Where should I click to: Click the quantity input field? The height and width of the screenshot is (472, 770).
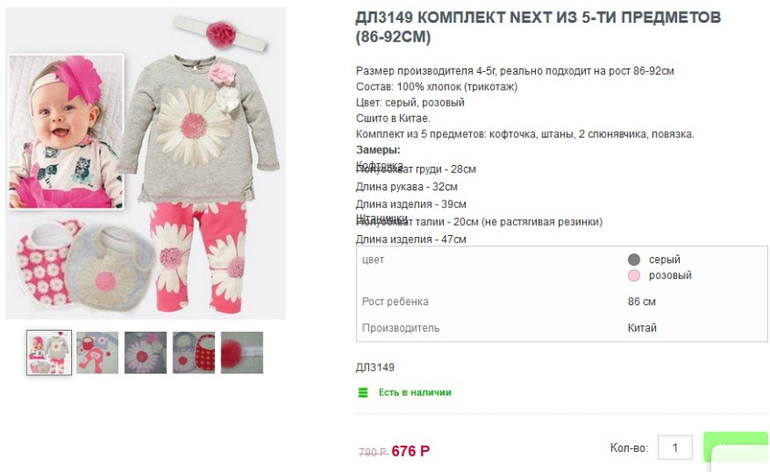tap(676, 448)
